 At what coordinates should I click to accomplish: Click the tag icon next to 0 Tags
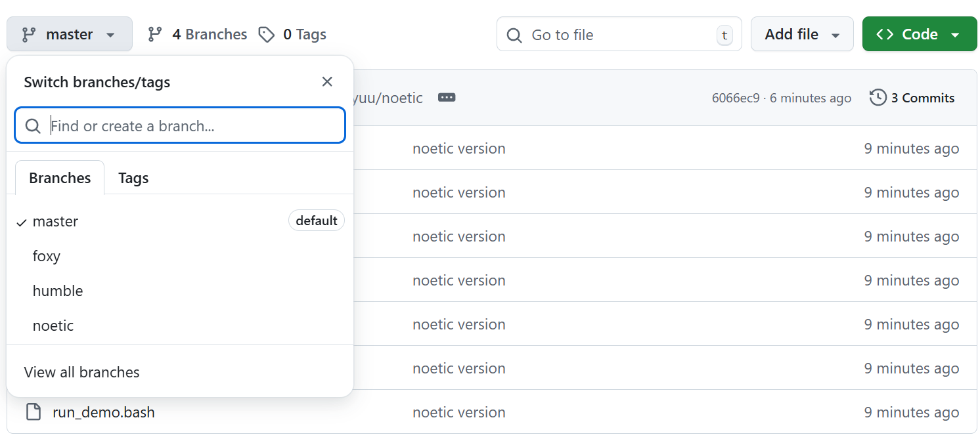pyautogui.click(x=266, y=34)
